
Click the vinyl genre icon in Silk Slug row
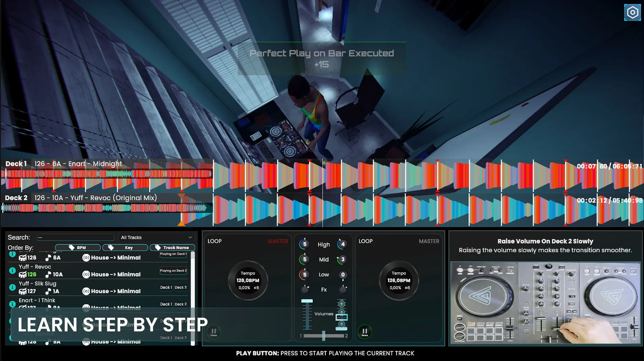86,291
